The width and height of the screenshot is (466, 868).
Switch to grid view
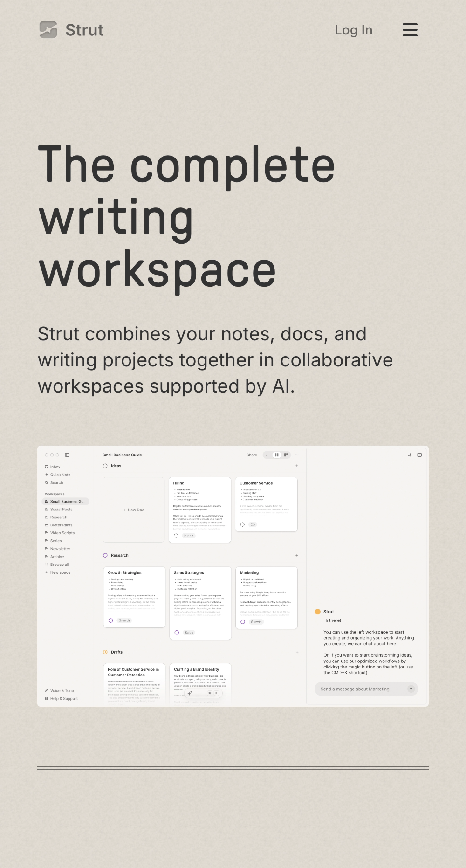(x=277, y=455)
